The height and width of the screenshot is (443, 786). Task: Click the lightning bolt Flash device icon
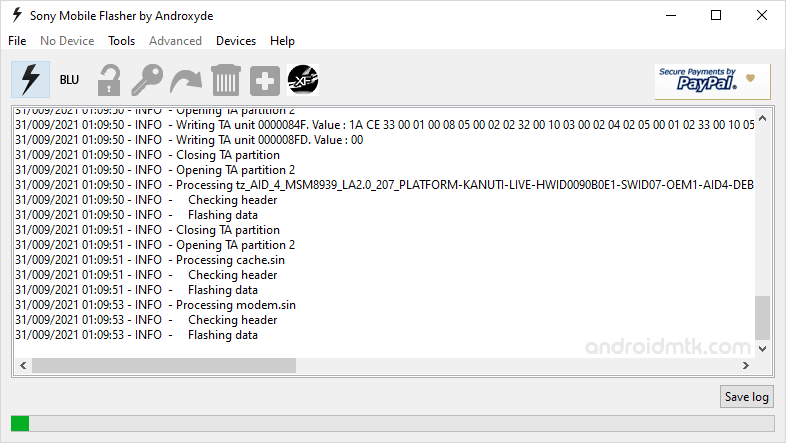click(31, 80)
